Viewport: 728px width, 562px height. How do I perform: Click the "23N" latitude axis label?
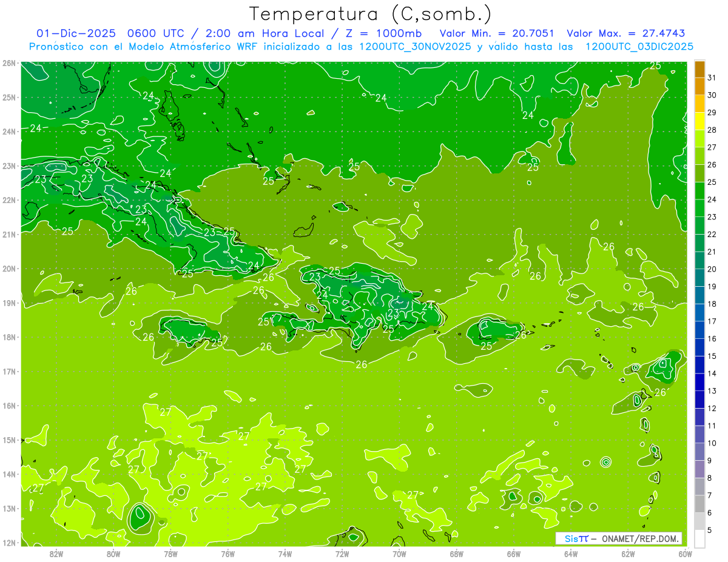[8, 166]
